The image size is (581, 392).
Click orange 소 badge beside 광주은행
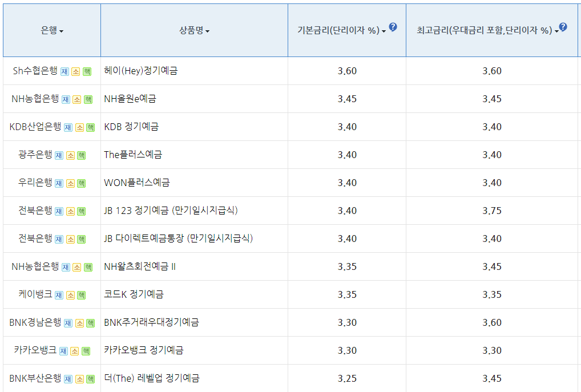pos(70,155)
